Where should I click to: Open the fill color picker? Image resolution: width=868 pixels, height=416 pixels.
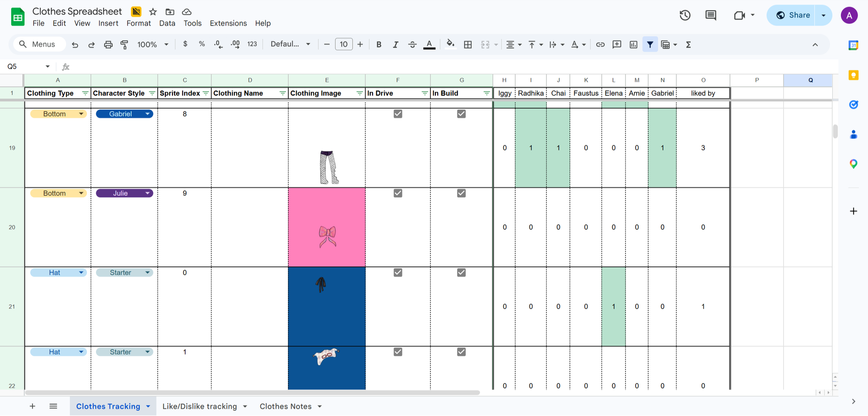point(450,44)
